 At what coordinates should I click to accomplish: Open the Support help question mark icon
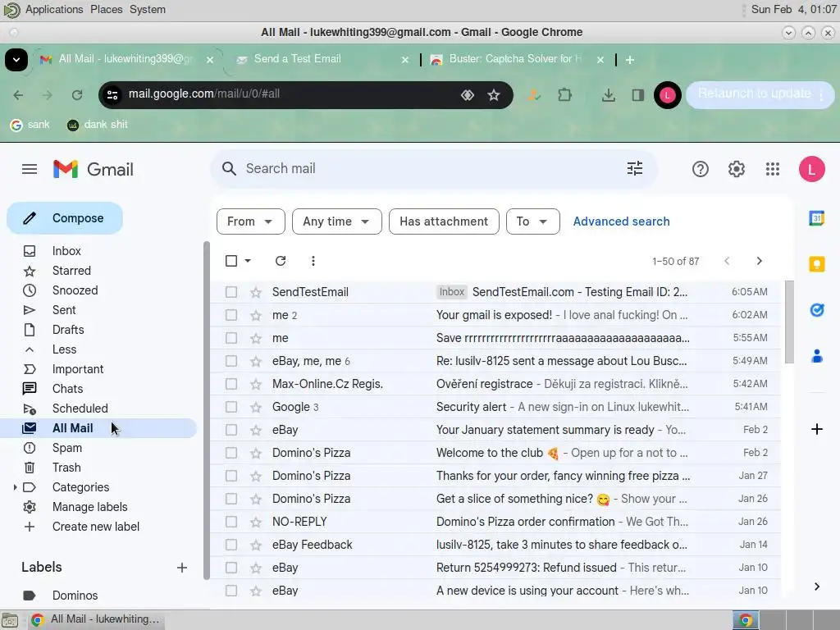coord(701,169)
